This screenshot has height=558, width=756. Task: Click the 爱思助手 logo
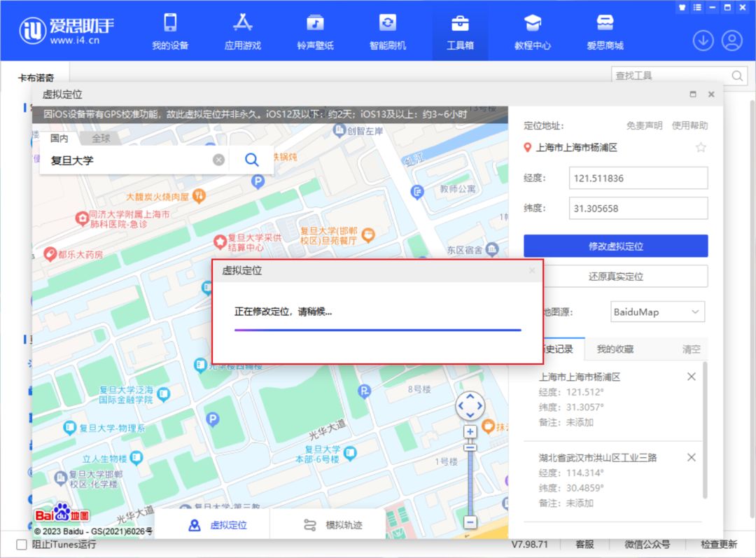[x=66, y=31]
